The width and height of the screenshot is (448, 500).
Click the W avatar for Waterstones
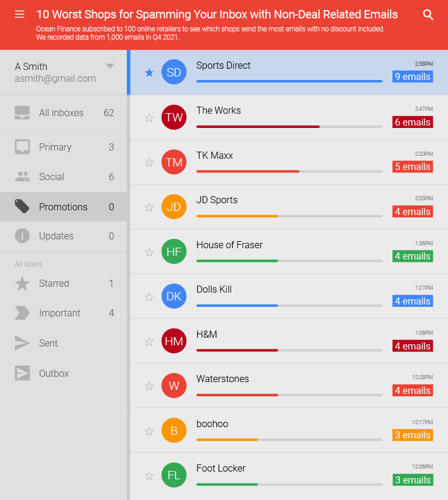(x=174, y=386)
